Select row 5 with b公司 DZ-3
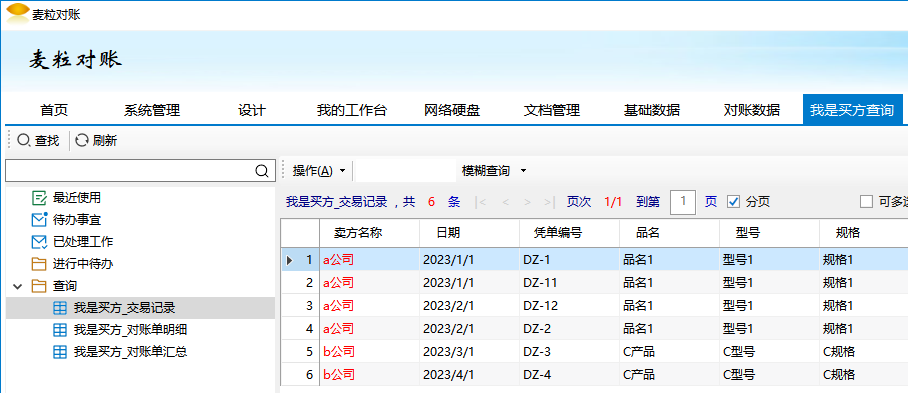 (x=594, y=351)
